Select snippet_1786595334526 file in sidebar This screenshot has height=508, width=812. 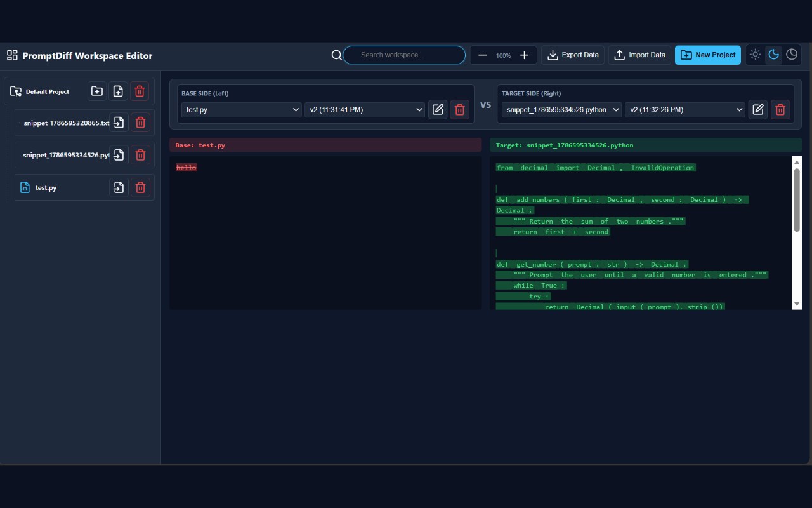pos(66,155)
